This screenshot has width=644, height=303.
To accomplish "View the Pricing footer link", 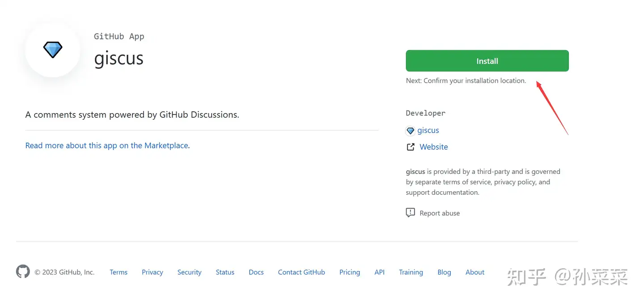I will [349, 272].
